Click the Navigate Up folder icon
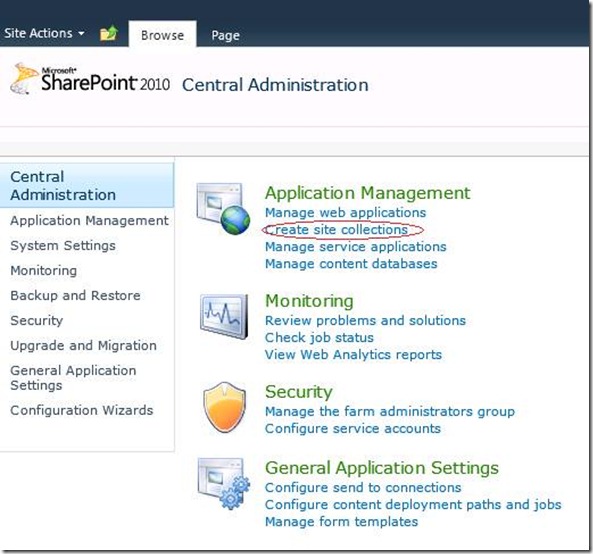 click(109, 33)
